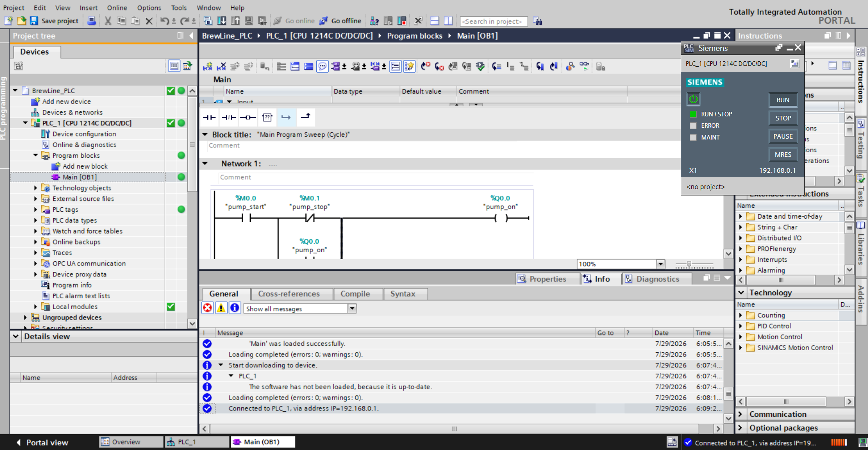Collapse the Program blocks node

(35, 155)
